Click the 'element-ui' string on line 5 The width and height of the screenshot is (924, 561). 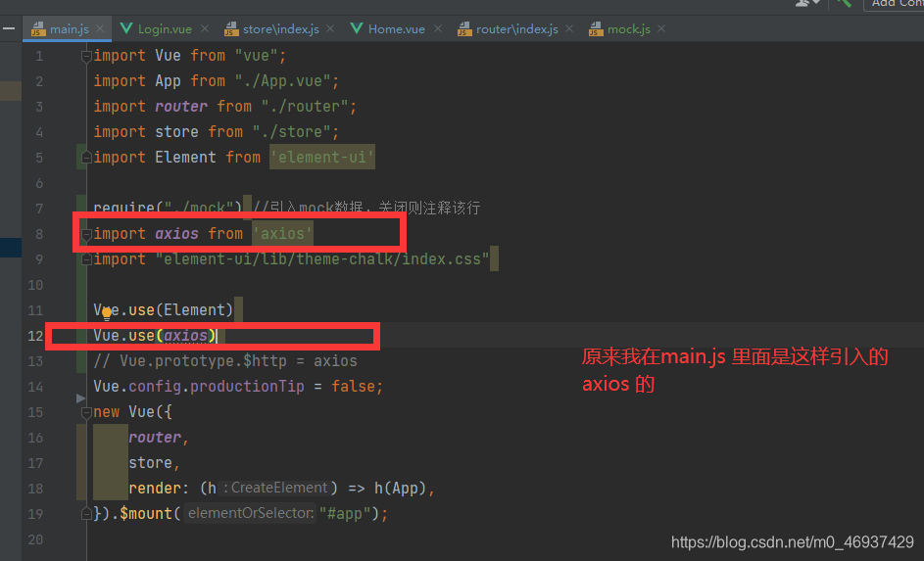(x=321, y=158)
